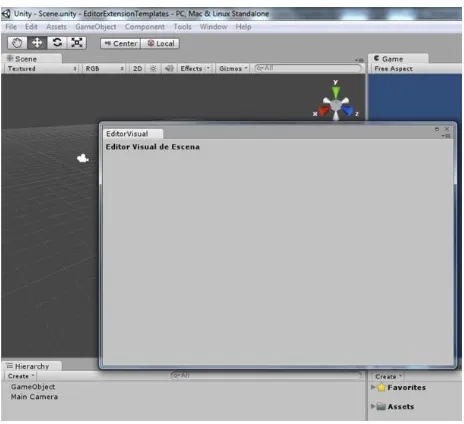This screenshot has height=424, width=464.
Task: Toggle 2D scene view mode
Action: point(137,69)
